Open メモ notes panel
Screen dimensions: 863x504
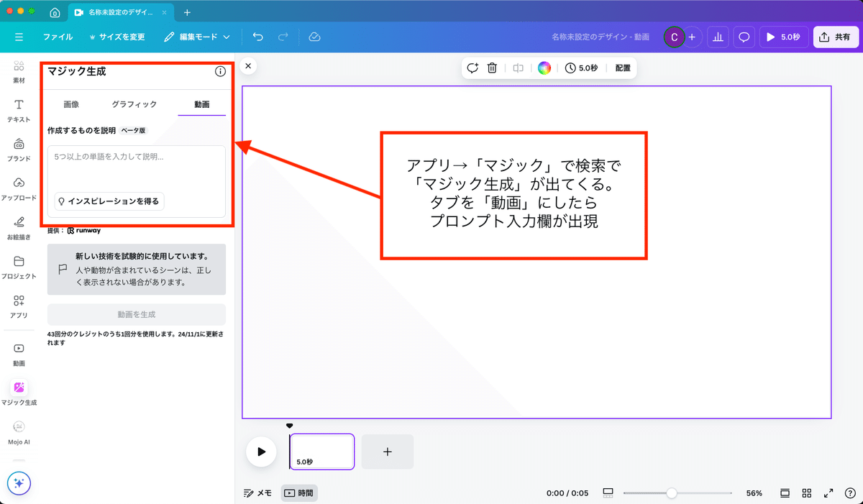click(x=257, y=493)
